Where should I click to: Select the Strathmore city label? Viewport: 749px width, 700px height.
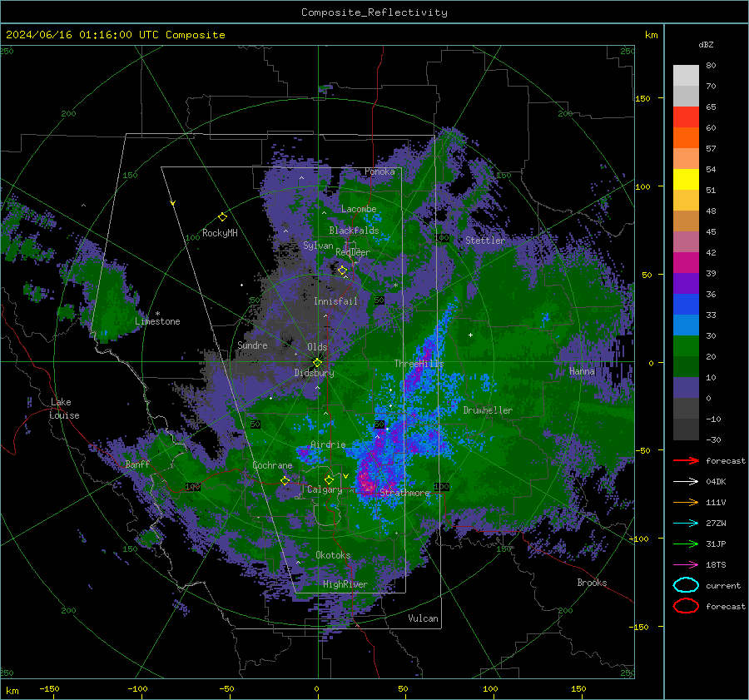point(404,493)
